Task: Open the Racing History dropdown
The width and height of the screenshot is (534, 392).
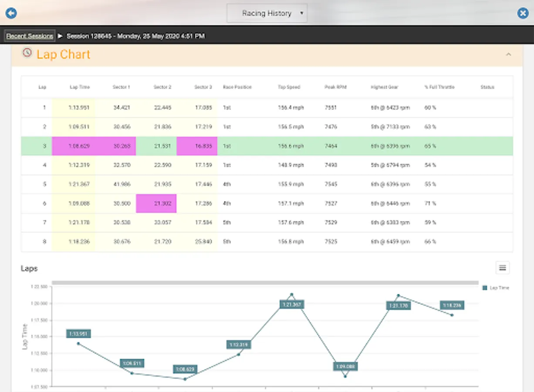Action: [267, 14]
